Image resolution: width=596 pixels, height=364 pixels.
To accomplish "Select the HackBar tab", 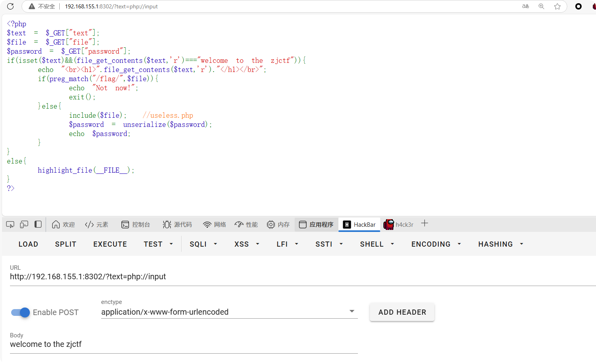I will (x=360, y=225).
